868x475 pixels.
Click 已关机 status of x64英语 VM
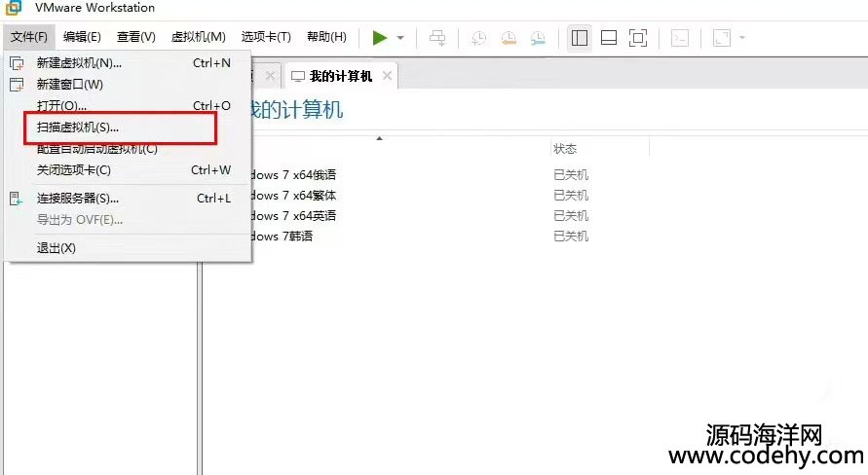[571, 216]
